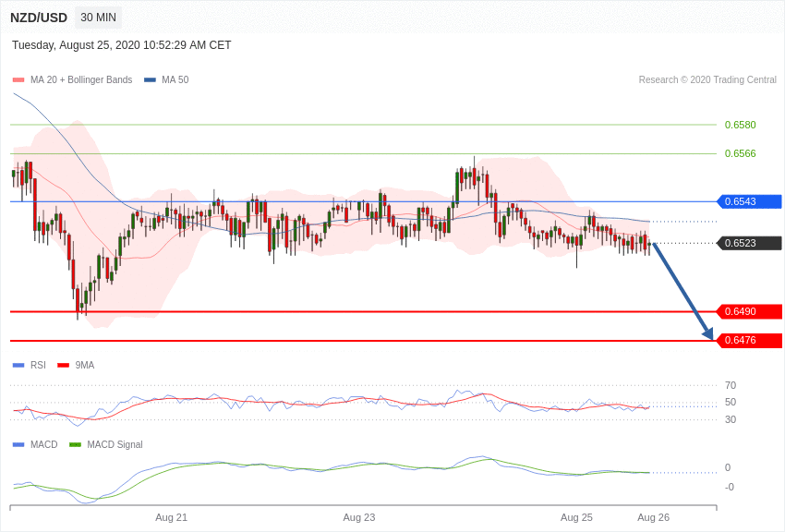Click the blue 0.6543 pivot price tag
Image resolution: width=785 pixels, height=532 pixels.
click(750, 201)
